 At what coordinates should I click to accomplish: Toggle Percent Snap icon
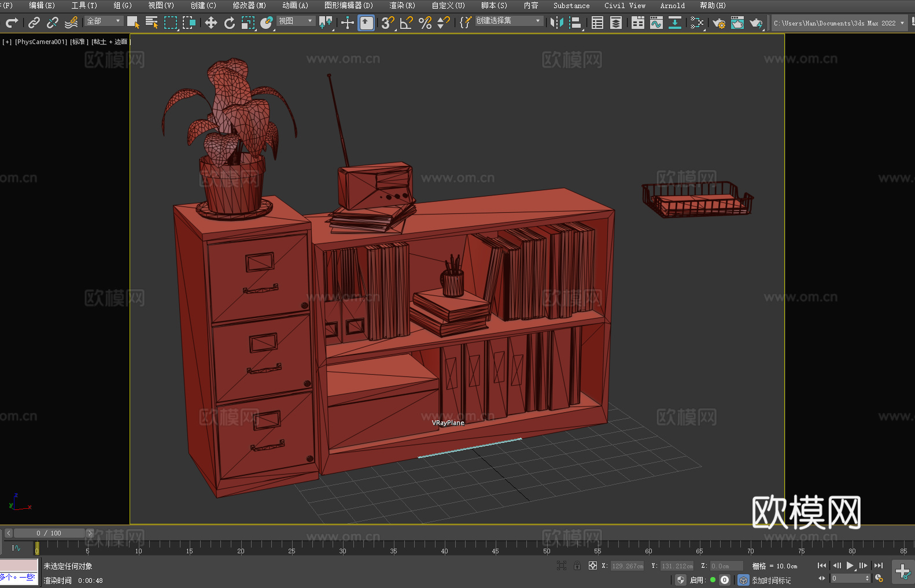425,23
